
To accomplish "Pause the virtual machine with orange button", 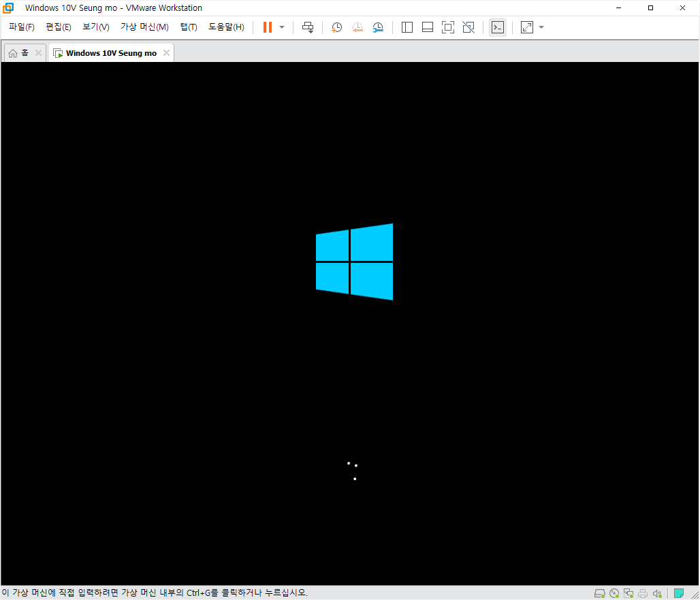I will click(x=268, y=27).
